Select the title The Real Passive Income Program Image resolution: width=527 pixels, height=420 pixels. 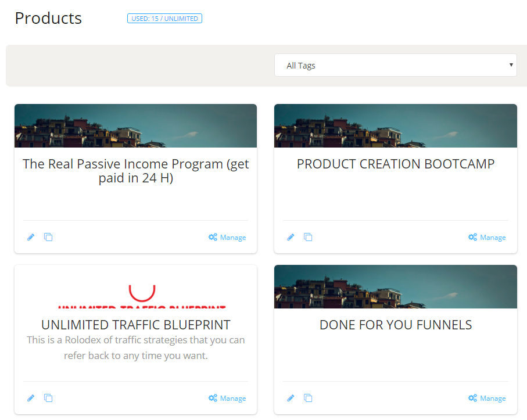point(136,171)
